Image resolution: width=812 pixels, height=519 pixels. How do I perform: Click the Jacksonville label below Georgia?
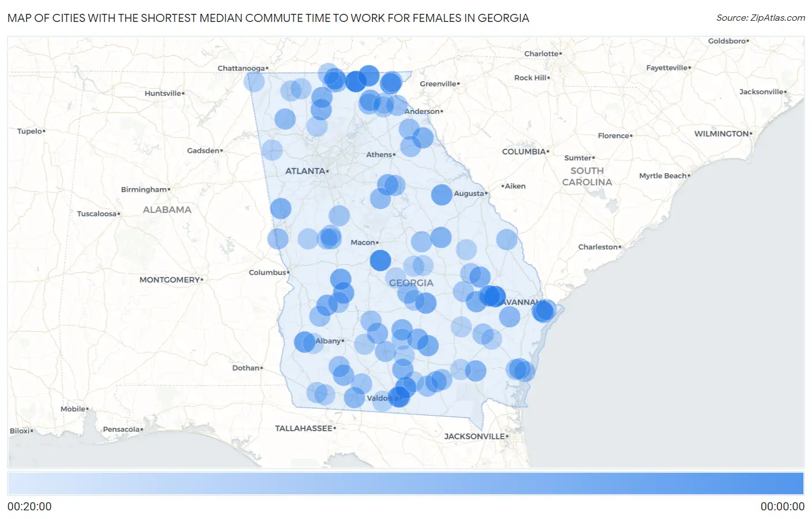(475, 436)
